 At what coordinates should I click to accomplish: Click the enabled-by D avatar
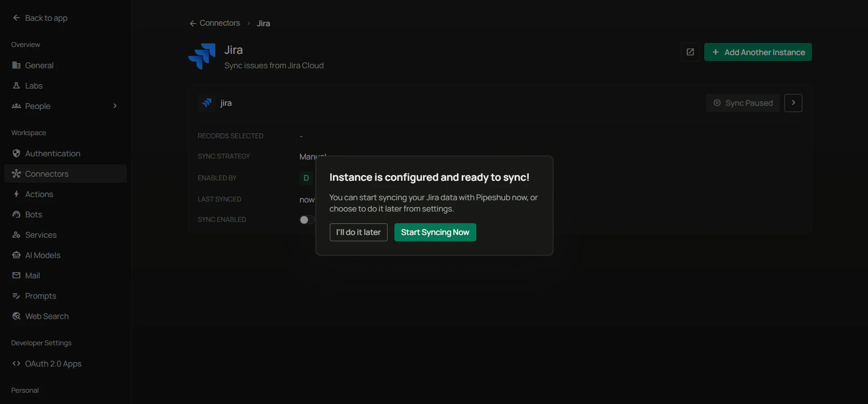pyautogui.click(x=306, y=178)
